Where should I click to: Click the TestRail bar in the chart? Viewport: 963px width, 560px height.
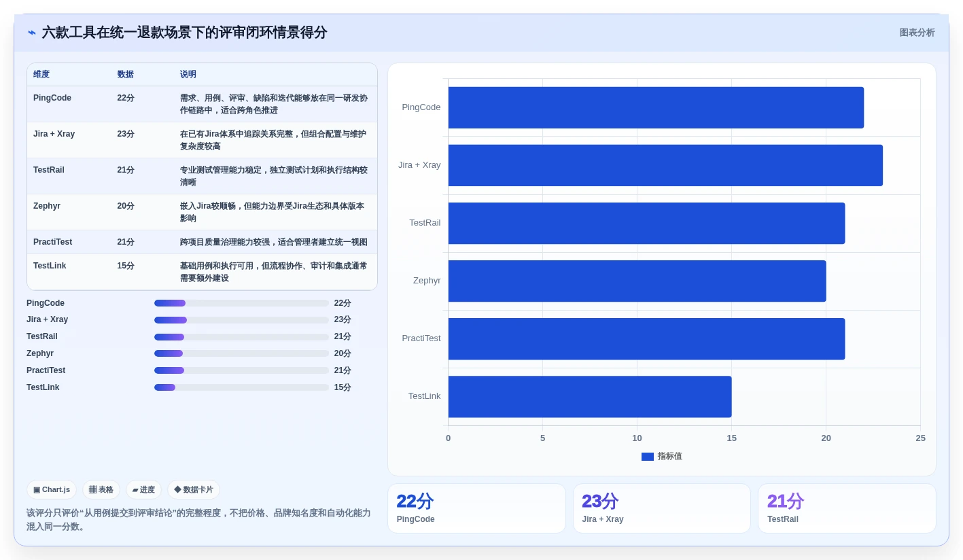tap(646, 223)
